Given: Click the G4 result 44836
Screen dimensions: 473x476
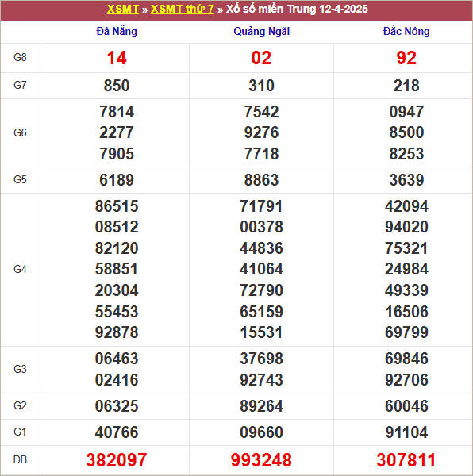Looking at the screenshot, I should 261,248.
